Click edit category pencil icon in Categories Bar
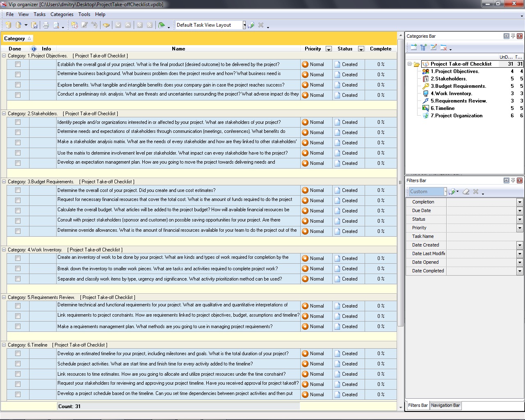This screenshot has height=420, width=525. point(434,48)
